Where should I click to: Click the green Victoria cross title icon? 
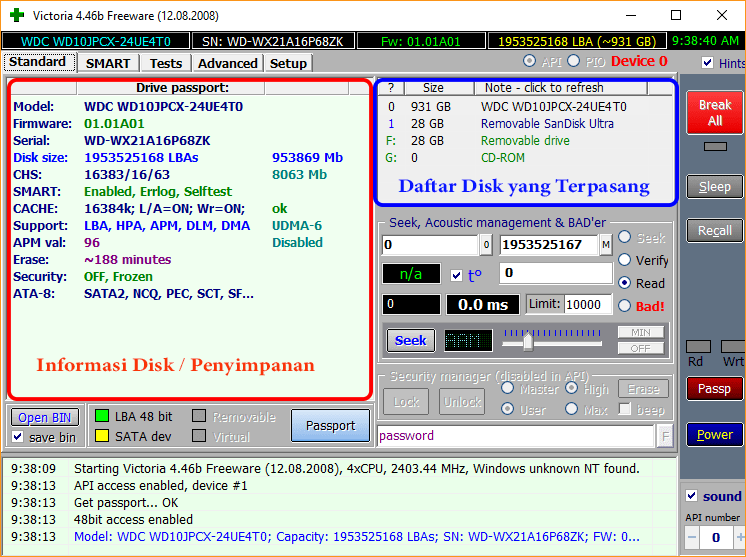point(17,15)
